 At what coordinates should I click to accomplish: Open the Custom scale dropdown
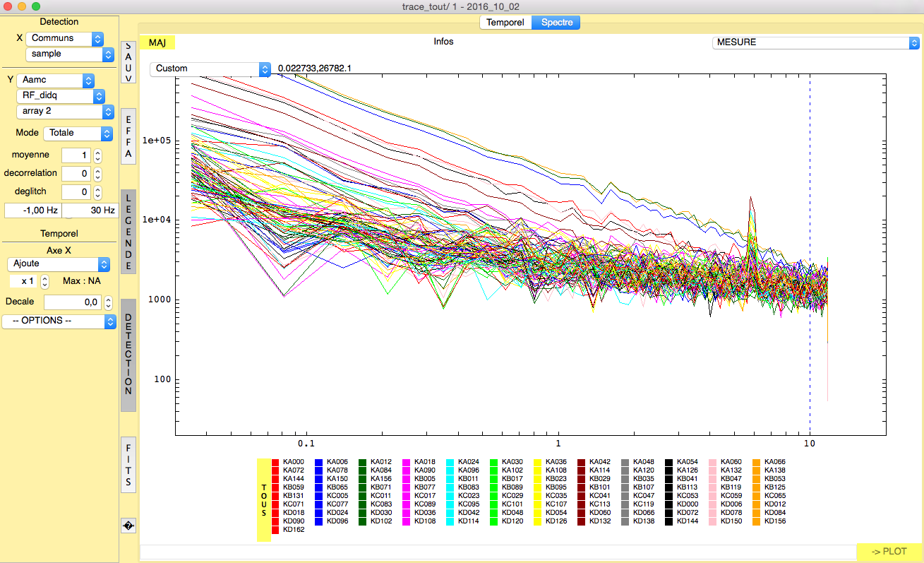pyautogui.click(x=210, y=69)
